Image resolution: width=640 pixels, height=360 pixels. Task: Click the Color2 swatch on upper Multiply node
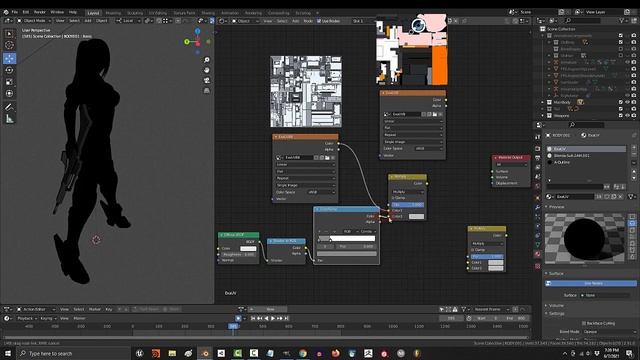click(416, 217)
